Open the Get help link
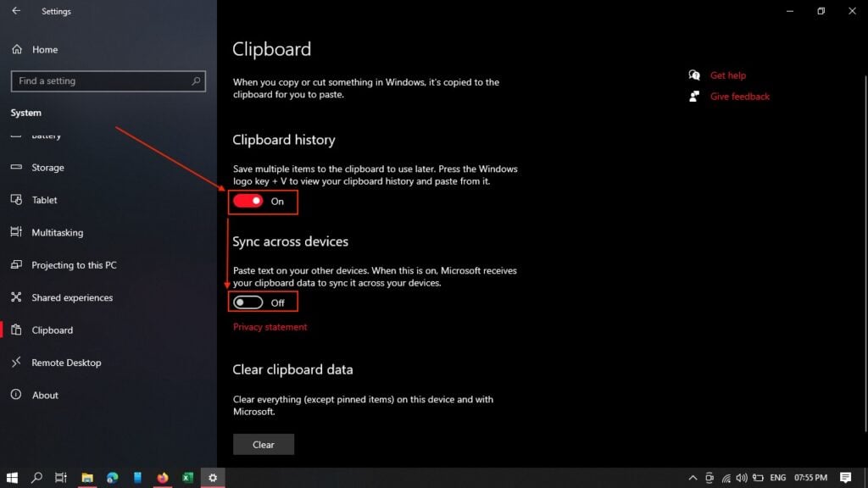The width and height of the screenshot is (868, 488). 727,75
